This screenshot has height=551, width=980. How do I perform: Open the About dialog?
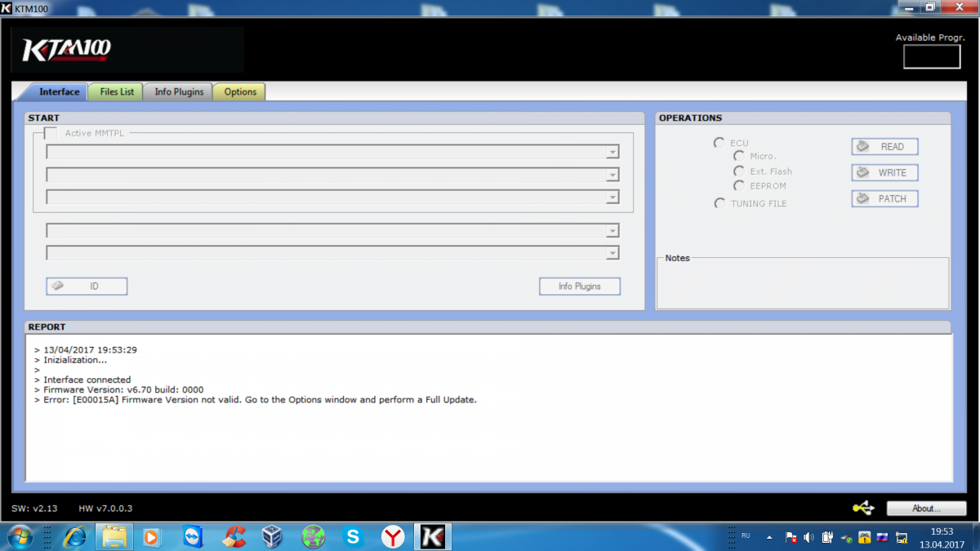[926, 508]
